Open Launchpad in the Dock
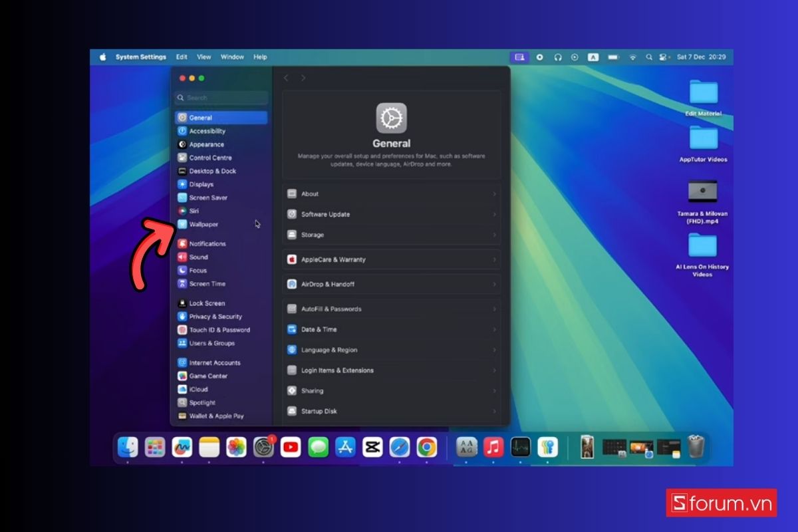 (155, 447)
